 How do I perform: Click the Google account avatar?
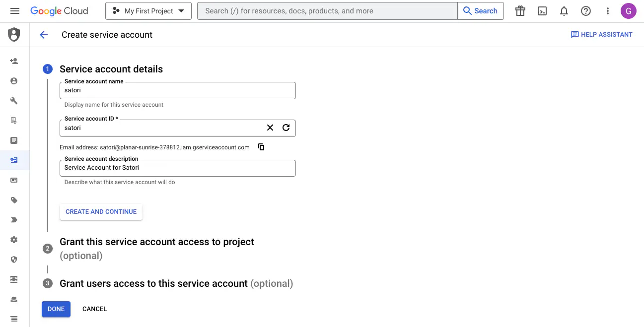(x=628, y=10)
